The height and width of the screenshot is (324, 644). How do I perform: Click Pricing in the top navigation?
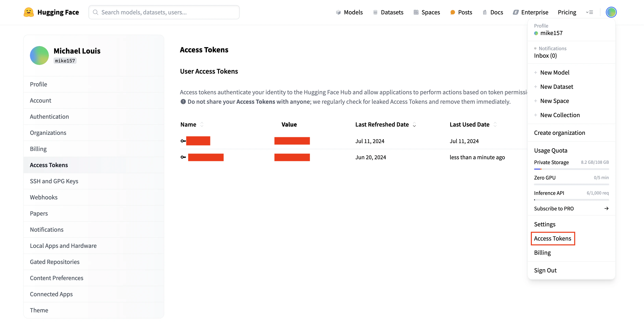tap(567, 12)
